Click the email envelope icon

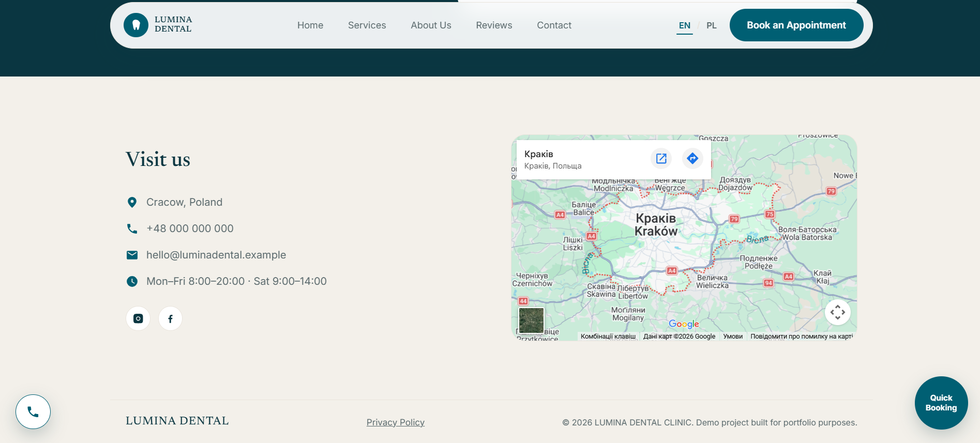[132, 255]
